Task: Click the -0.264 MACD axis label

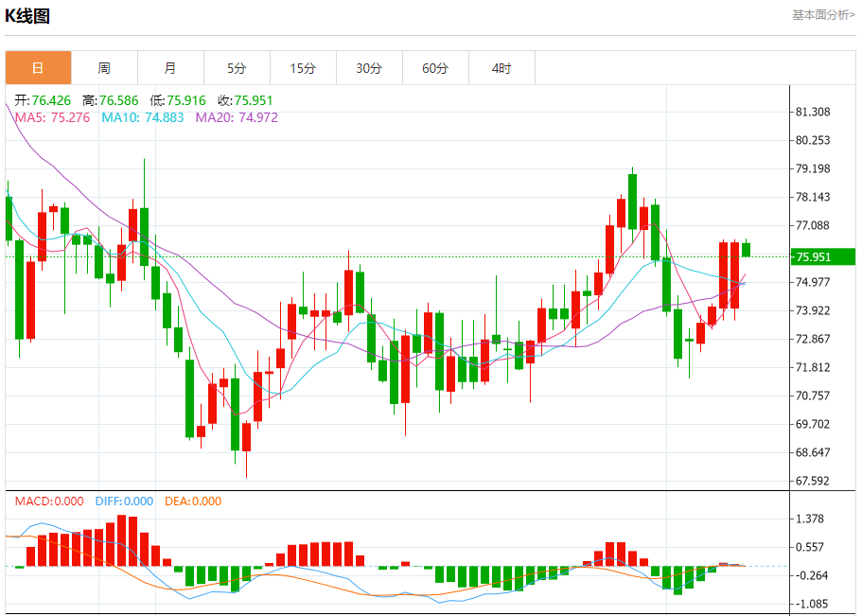Action: click(x=810, y=576)
